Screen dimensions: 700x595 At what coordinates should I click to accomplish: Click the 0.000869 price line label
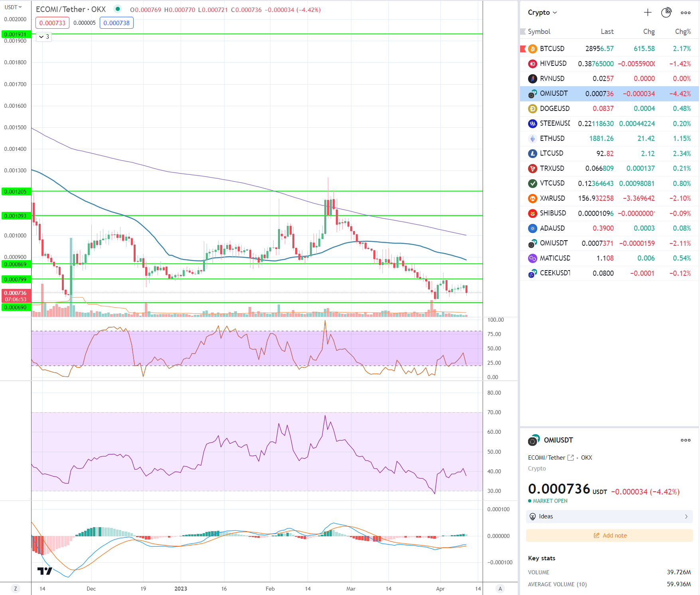[16, 264]
